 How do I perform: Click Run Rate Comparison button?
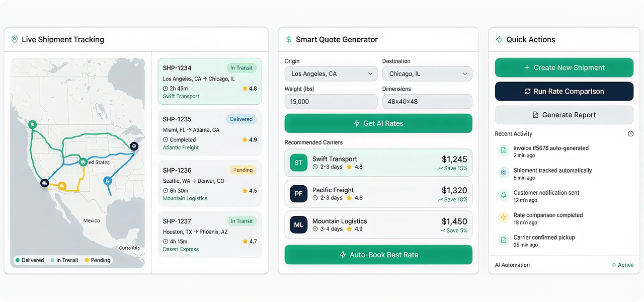tap(564, 91)
